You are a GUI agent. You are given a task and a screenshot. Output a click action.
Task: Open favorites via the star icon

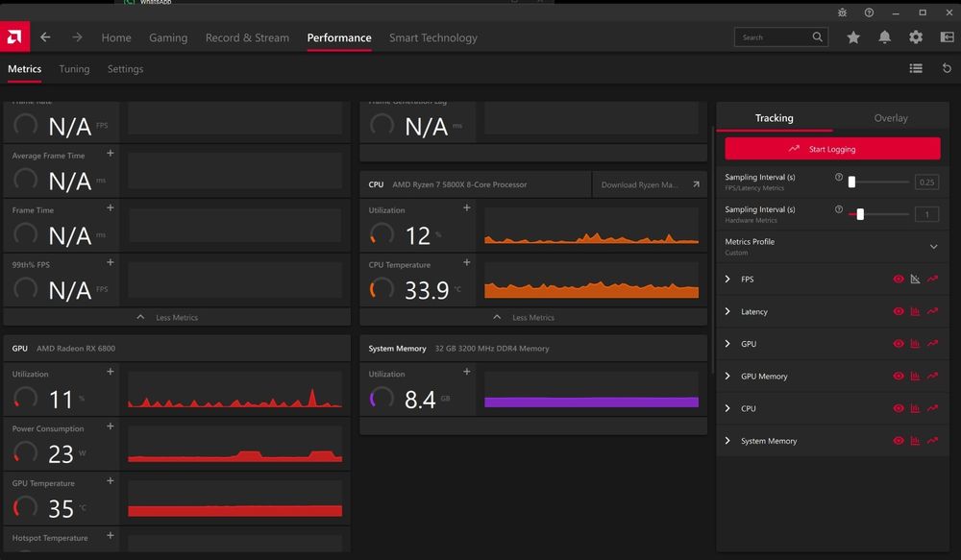point(853,37)
